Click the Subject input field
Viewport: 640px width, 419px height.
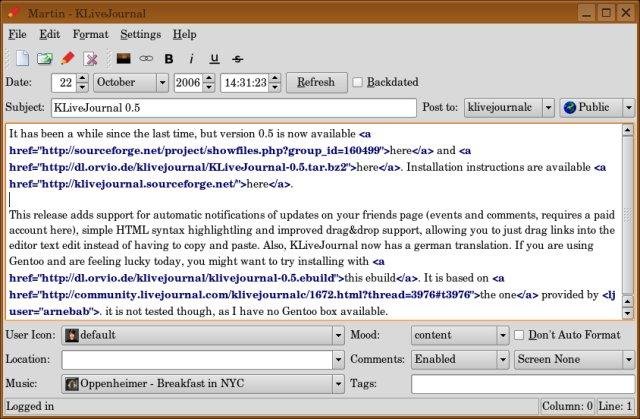pyautogui.click(x=233, y=108)
